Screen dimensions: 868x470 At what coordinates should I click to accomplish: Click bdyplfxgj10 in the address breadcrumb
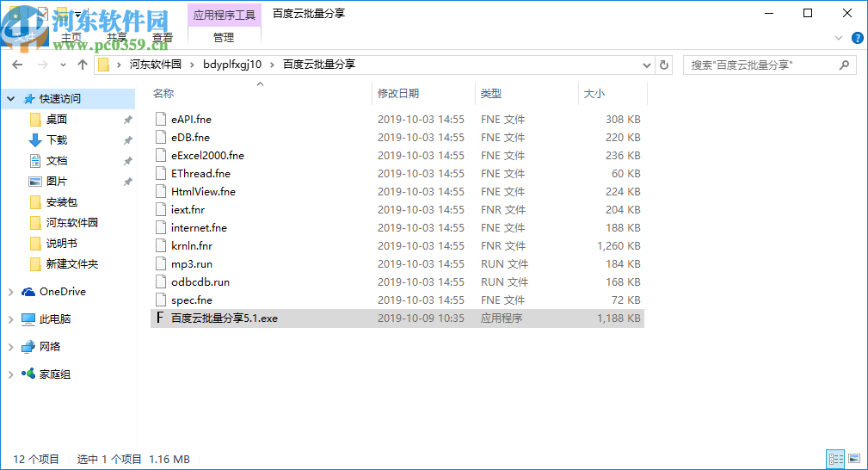(232, 65)
